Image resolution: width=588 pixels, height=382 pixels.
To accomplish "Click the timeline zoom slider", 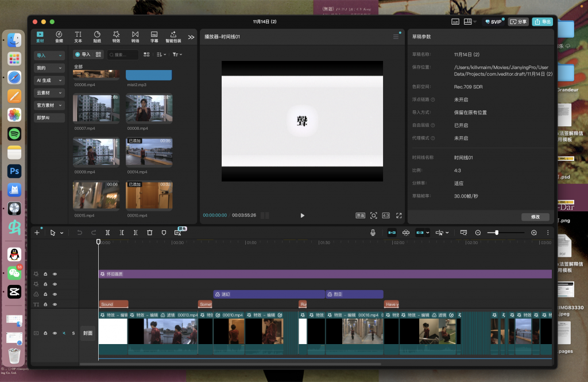I will pyautogui.click(x=505, y=233).
